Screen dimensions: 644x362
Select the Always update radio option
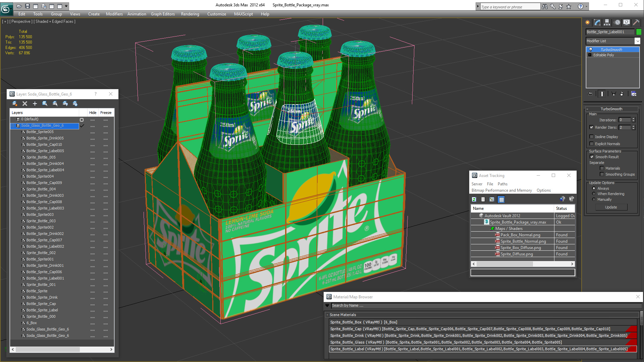(594, 188)
